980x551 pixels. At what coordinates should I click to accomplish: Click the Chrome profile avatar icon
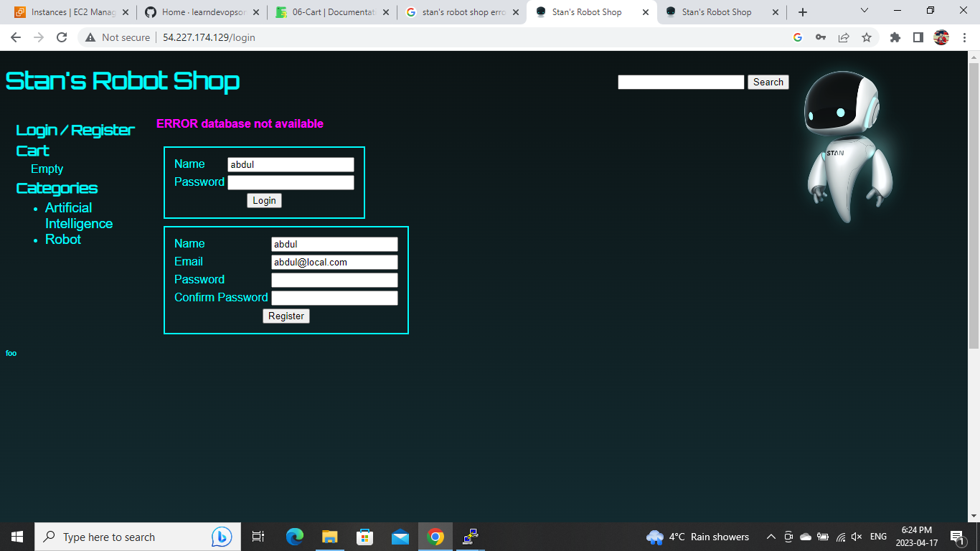tap(940, 37)
